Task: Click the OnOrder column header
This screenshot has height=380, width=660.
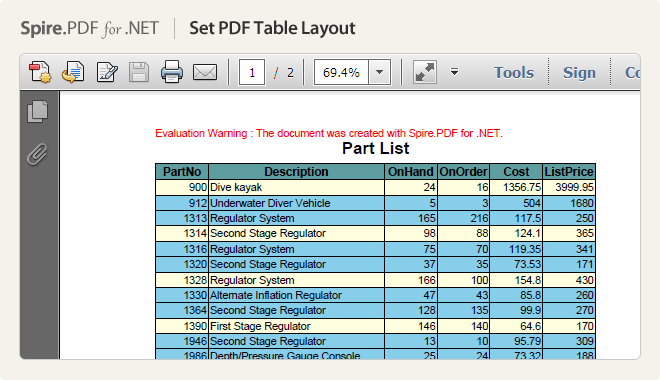Action: tap(463, 172)
